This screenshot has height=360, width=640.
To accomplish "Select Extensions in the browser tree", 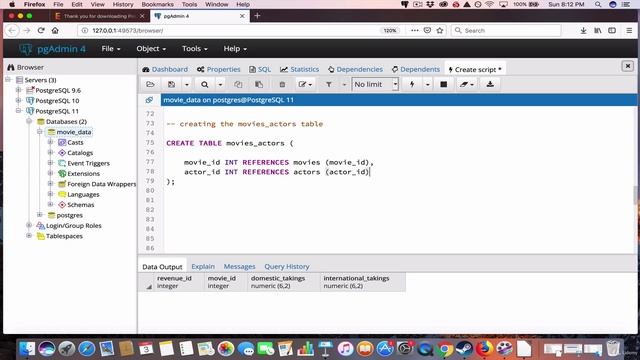I will tap(83, 173).
